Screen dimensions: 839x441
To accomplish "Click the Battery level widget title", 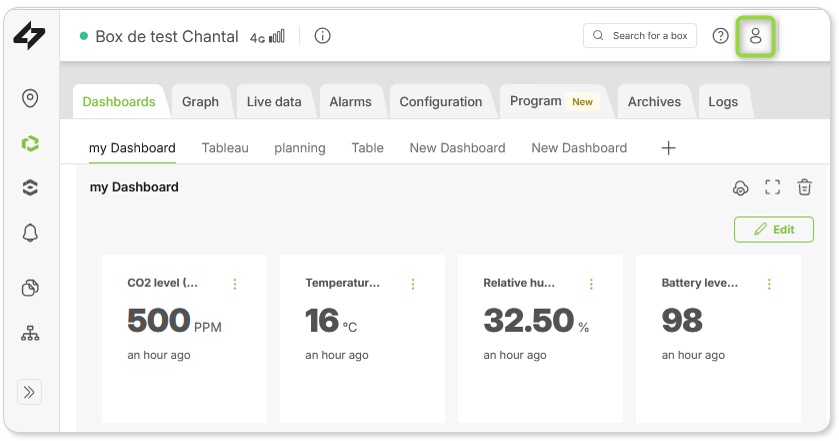I will 699,283.
